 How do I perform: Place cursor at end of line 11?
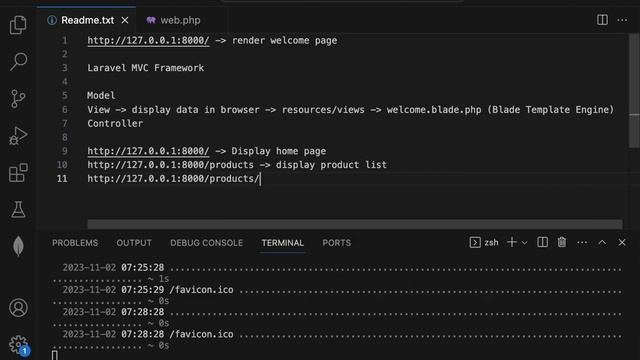pos(260,179)
